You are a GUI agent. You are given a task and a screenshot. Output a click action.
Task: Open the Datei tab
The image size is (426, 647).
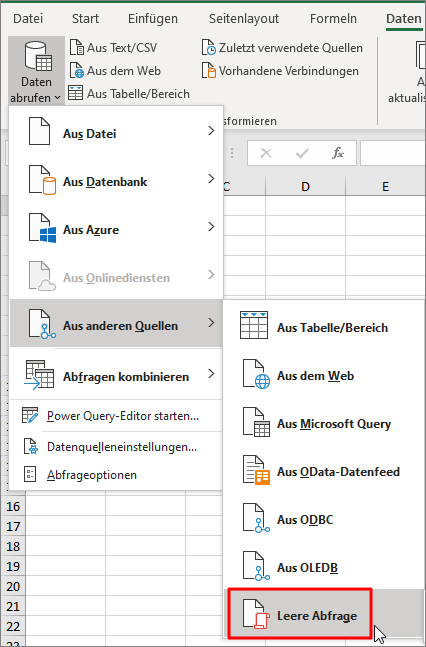coord(28,19)
